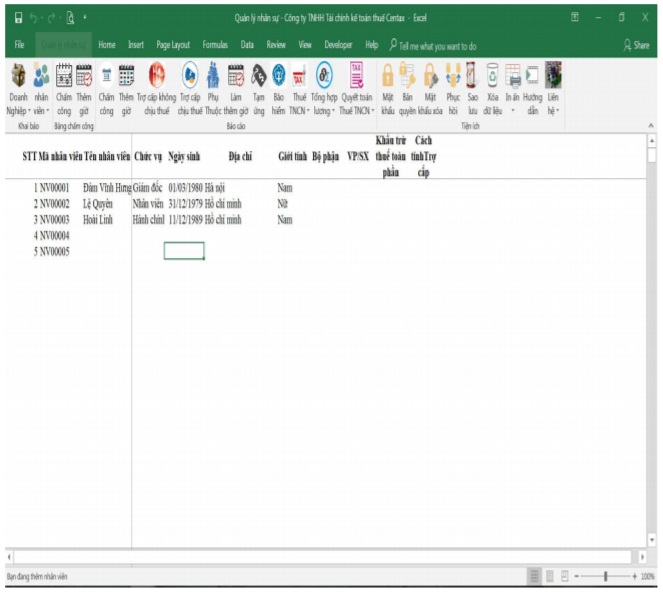The image size is (663, 593).
Task: Click the Tạm ứng advance icon
Action: [258, 78]
